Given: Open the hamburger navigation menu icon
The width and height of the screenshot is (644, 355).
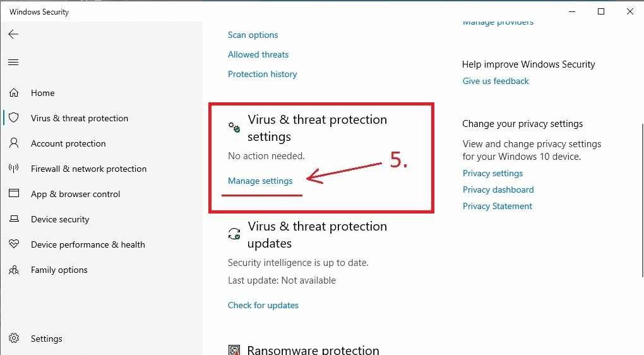Looking at the screenshot, I should point(13,62).
